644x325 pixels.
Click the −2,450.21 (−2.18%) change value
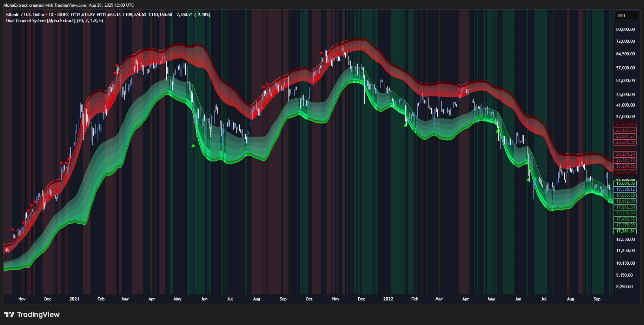(192, 15)
